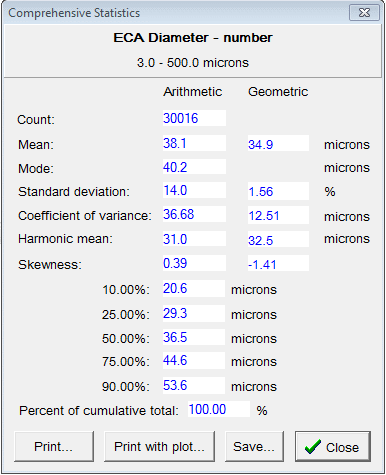The width and height of the screenshot is (386, 475).
Task: Edit the 10.00% percentile value field
Action: tap(194, 288)
